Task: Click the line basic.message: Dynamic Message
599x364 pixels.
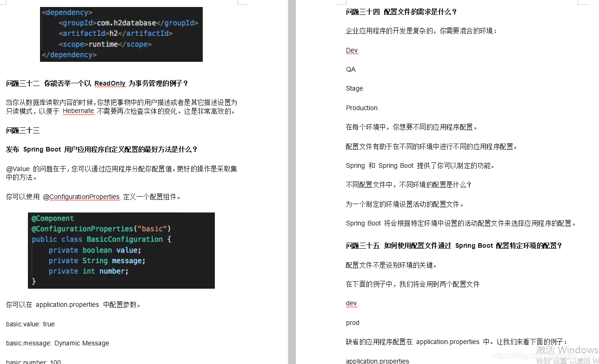Action: coord(58,343)
